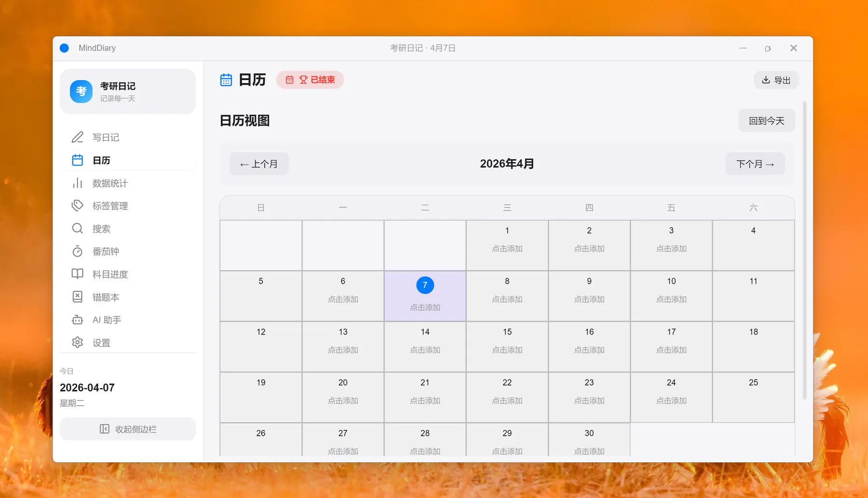This screenshot has width=868, height=498.
Task: Click the robot icon for AI 助手
Action: point(77,320)
